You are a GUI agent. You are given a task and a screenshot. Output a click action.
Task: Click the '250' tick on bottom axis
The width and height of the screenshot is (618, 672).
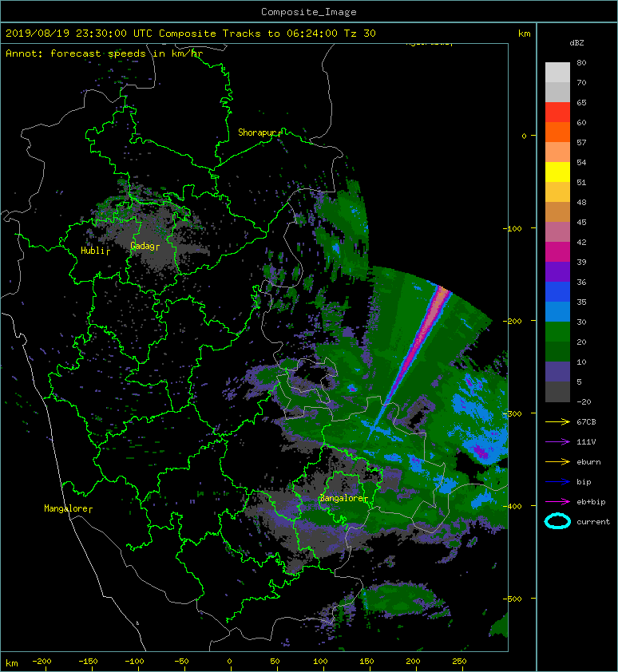tap(459, 662)
